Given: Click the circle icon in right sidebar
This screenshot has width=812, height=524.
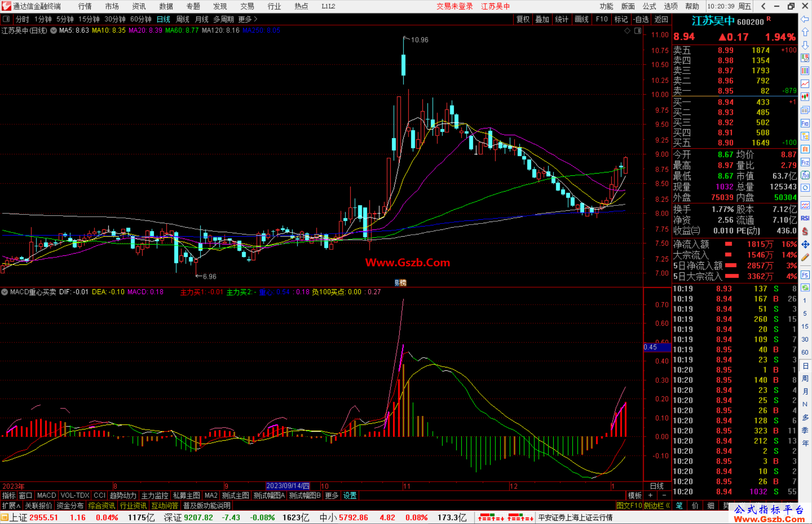Looking at the screenshot, I should (x=805, y=188).
